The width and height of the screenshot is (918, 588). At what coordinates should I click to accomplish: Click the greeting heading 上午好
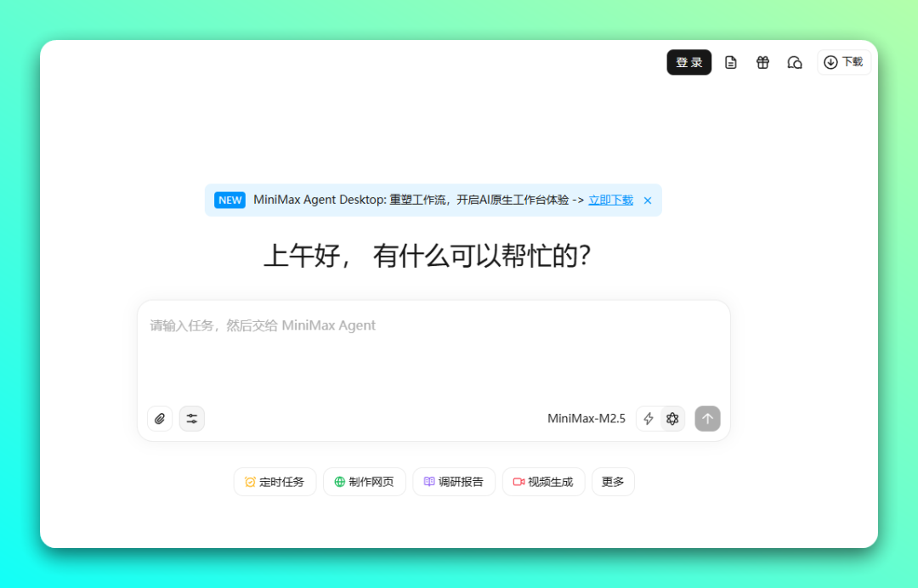tap(428, 257)
